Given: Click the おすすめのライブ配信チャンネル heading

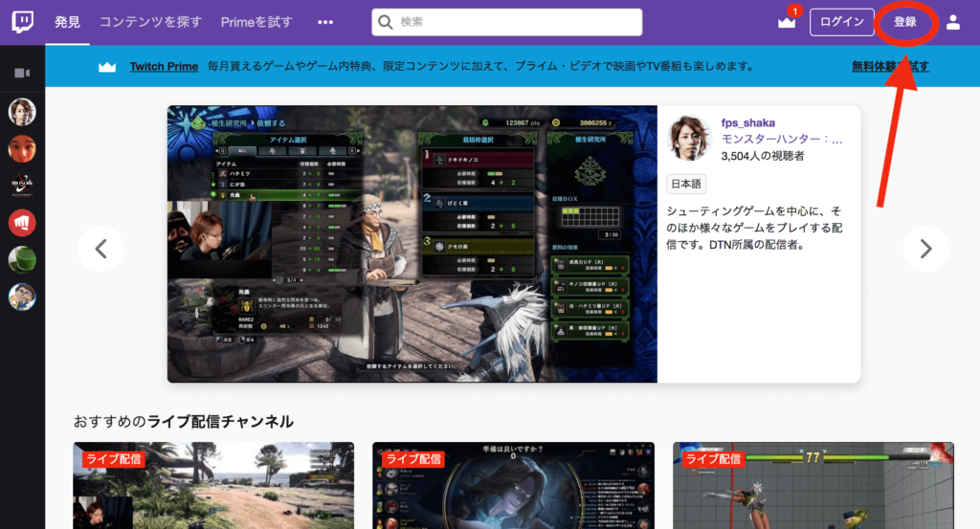Looking at the screenshot, I should click(x=183, y=422).
